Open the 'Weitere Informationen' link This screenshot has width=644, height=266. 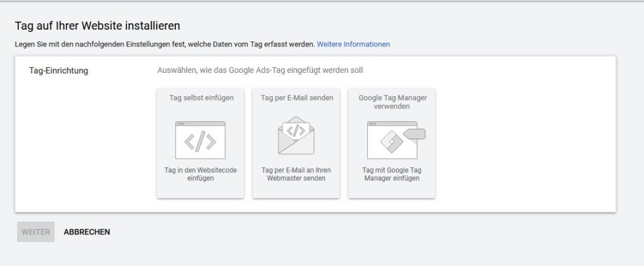pyautogui.click(x=353, y=44)
